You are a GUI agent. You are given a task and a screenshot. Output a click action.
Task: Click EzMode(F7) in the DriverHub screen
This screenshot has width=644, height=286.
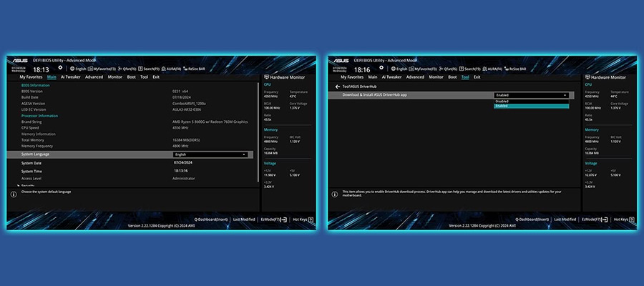point(595,220)
